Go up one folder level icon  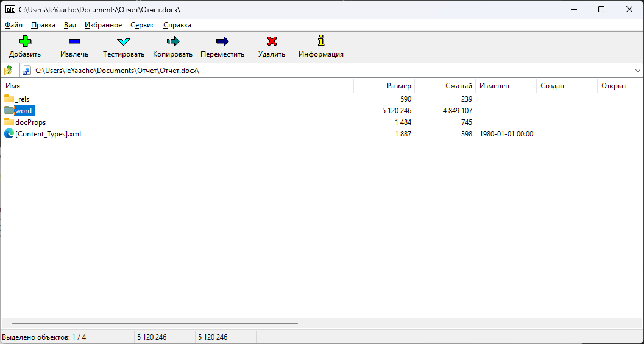click(x=9, y=70)
